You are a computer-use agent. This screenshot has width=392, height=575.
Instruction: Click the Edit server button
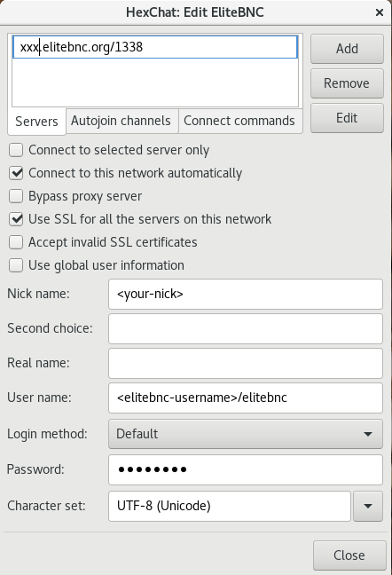click(347, 118)
